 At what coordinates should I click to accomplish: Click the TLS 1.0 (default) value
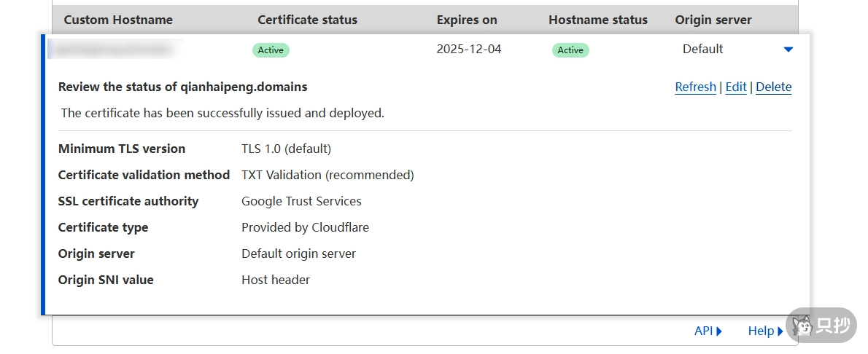(x=286, y=149)
